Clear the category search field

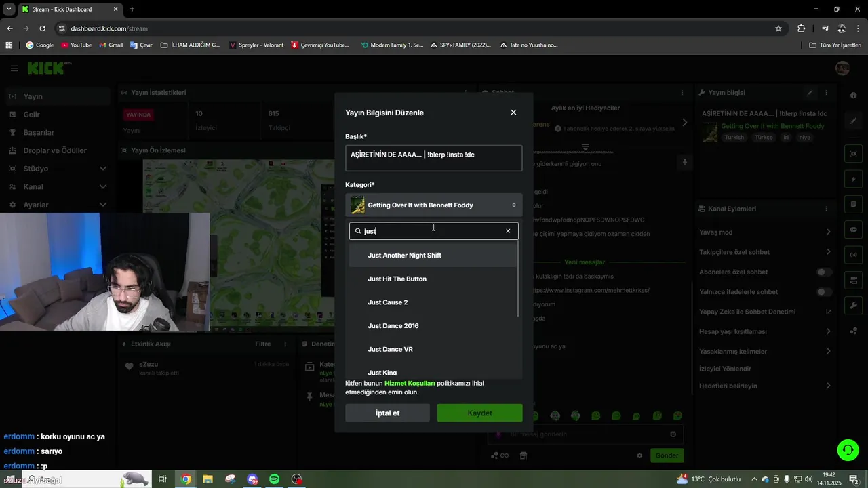(508, 231)
